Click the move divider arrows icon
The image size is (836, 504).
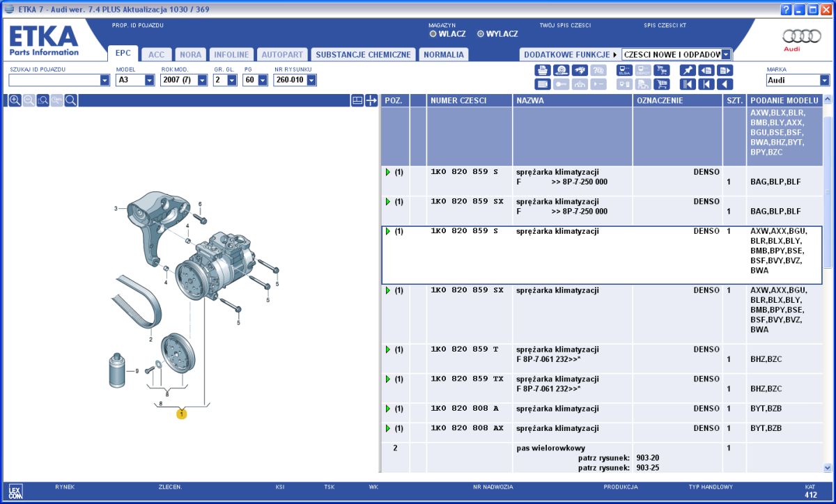pyautogui.click(x=371, y=100)
